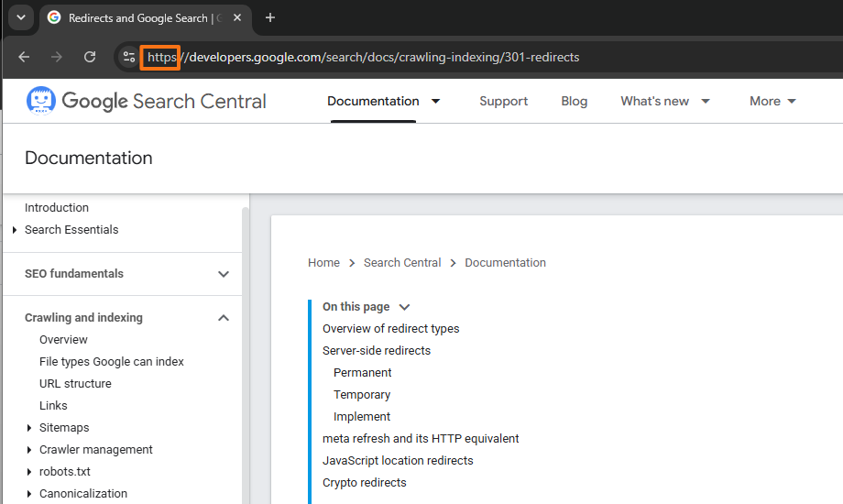The height and width of the screenshot is (504, 843).
Task: Open Crawler management in the sidebar
Action: [x=95, y=450]
